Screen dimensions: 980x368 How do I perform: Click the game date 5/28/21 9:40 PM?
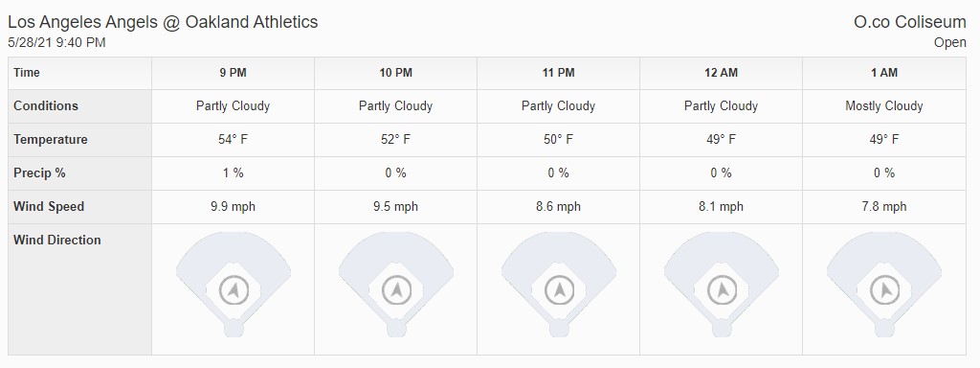click(x=56, y=42)
